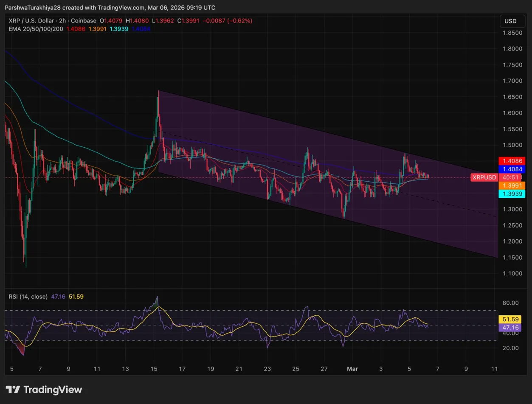
Task: Click the 1.5000 level on price scale
Action: pos(512,145)
